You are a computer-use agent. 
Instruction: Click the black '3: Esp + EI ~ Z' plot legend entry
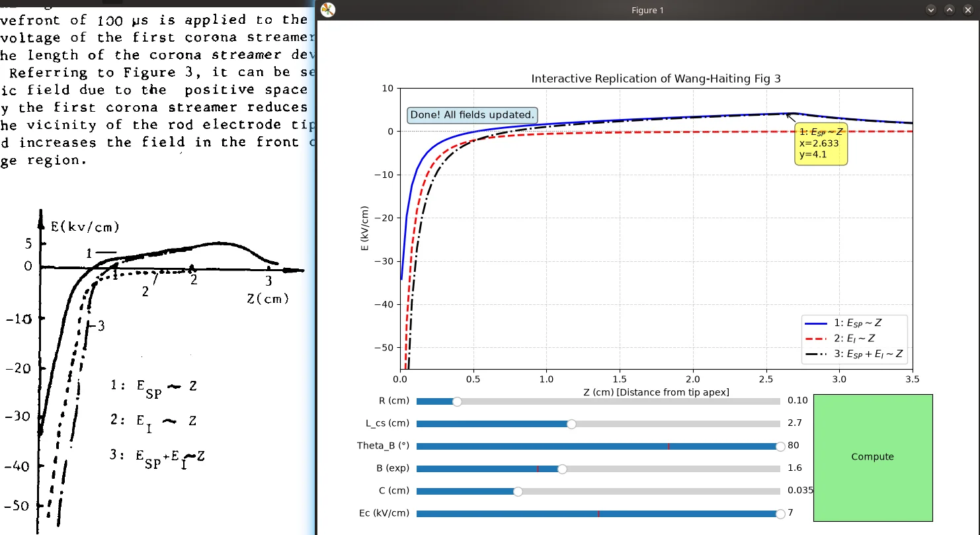[x=854, y=354]
